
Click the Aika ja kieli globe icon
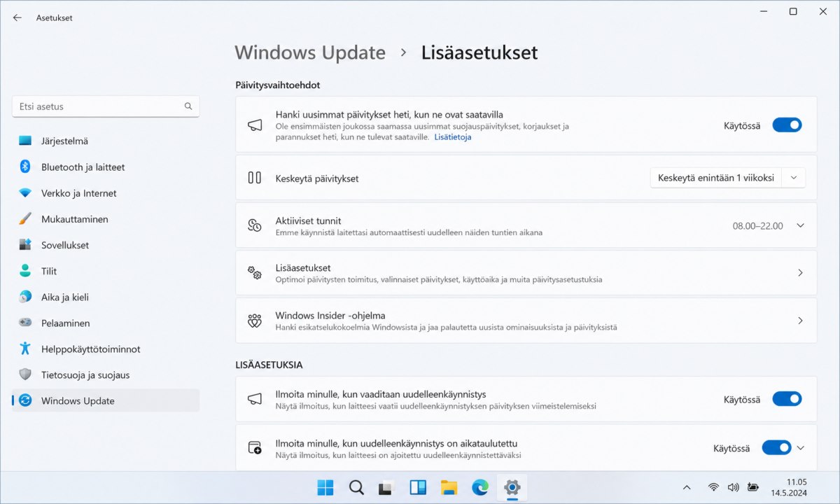(x=25, y=297)
